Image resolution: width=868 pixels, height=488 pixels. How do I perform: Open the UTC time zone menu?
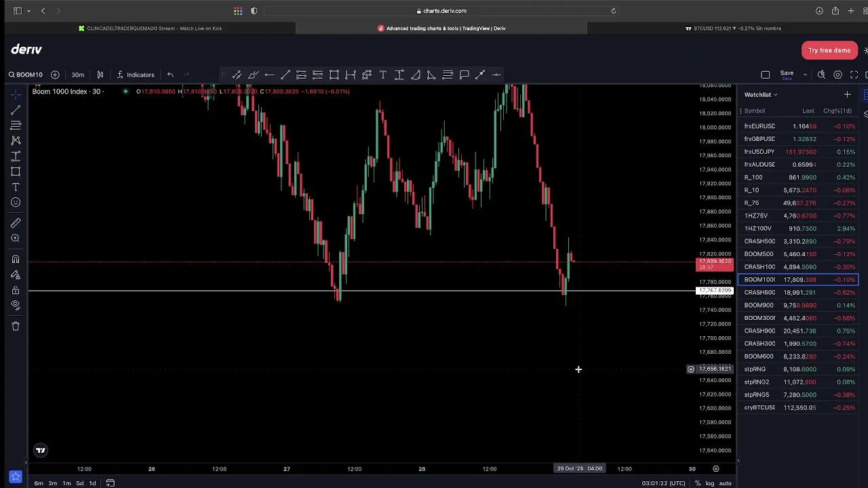click(664, 483)
